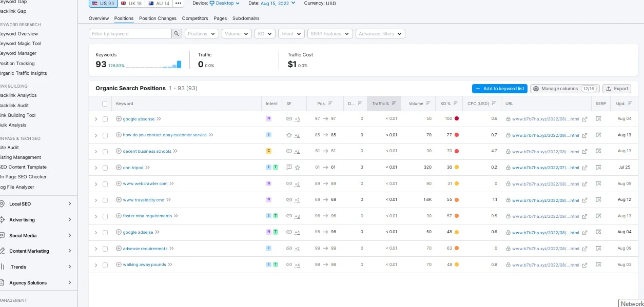644x307 pixels.
Task: Toggle select-all checkbox in table header
Action: coord(105,104)
